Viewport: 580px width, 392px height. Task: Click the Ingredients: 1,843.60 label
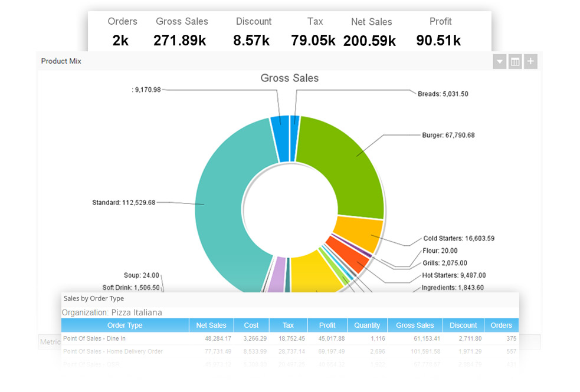point(453,288)
